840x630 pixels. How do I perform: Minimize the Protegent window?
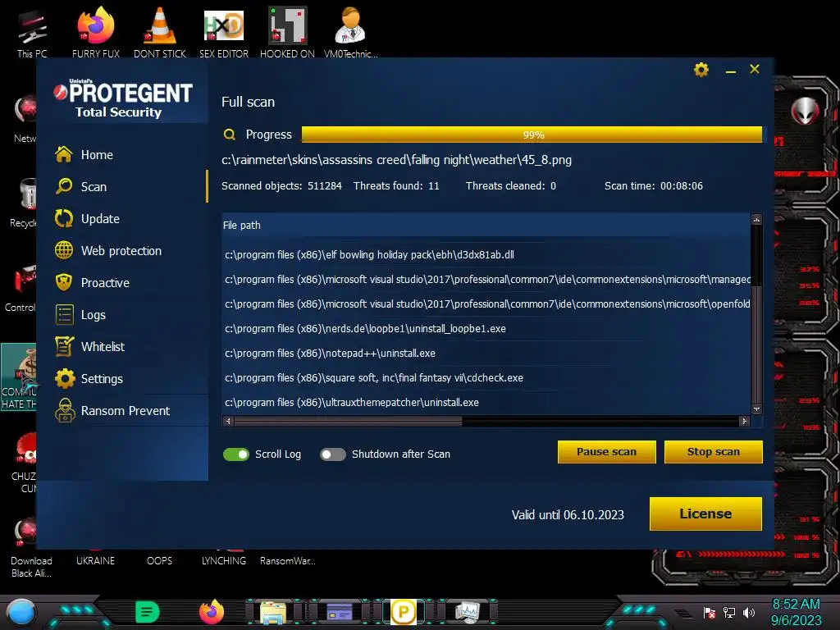tap(730, 71)
